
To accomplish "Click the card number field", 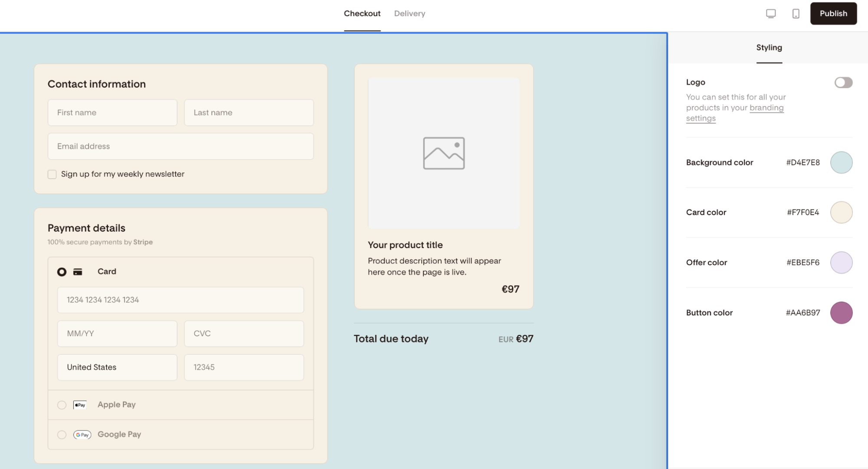I will coord(181,300).
